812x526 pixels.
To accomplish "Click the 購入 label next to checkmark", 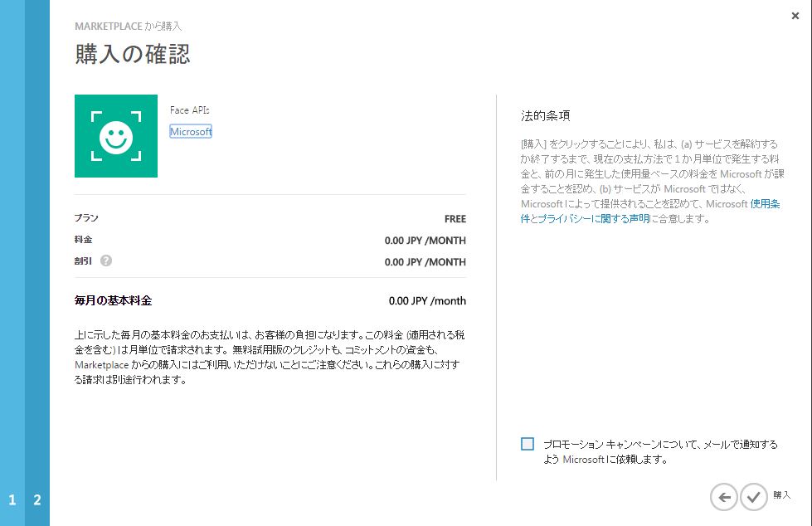I will click(782, 495).
